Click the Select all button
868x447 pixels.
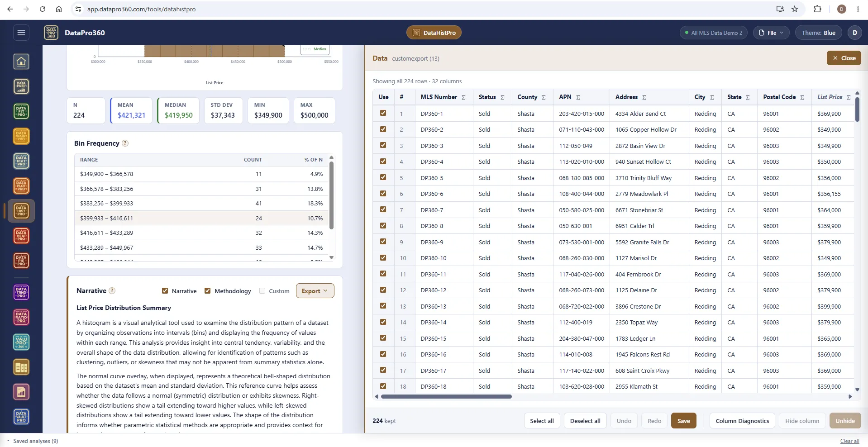coord(542,421)
